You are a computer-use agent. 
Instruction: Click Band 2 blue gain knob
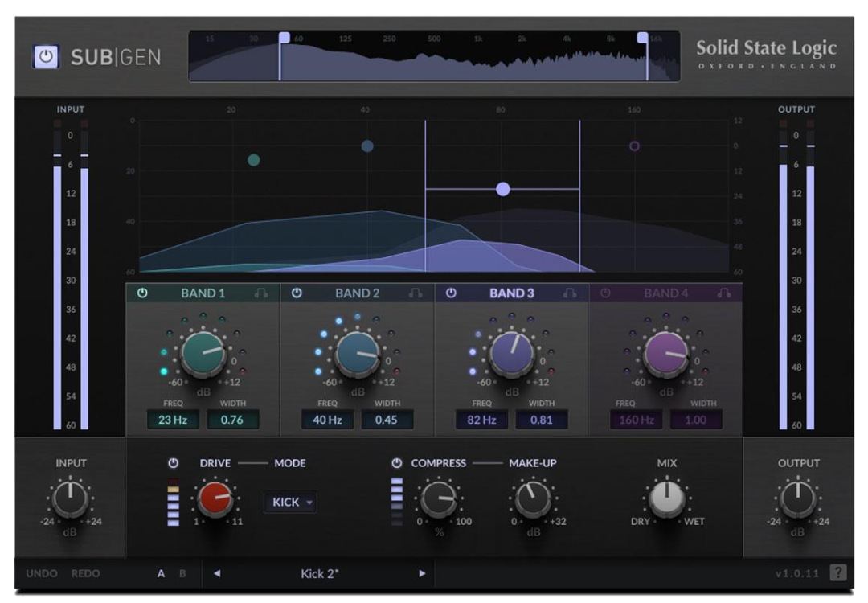[358, 353]
